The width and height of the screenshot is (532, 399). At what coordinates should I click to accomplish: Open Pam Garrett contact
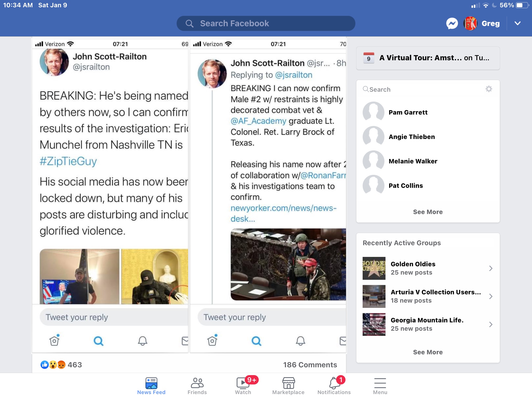pyautogui.click(x=408, y=112)
